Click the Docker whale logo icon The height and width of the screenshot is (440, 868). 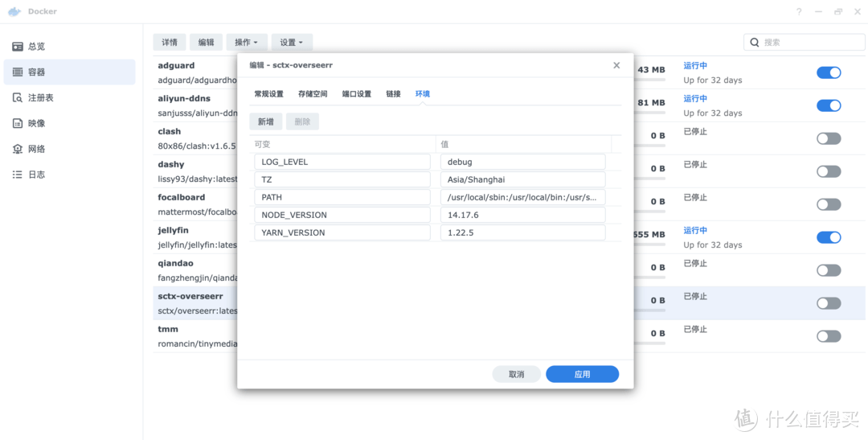pos(14,11)
